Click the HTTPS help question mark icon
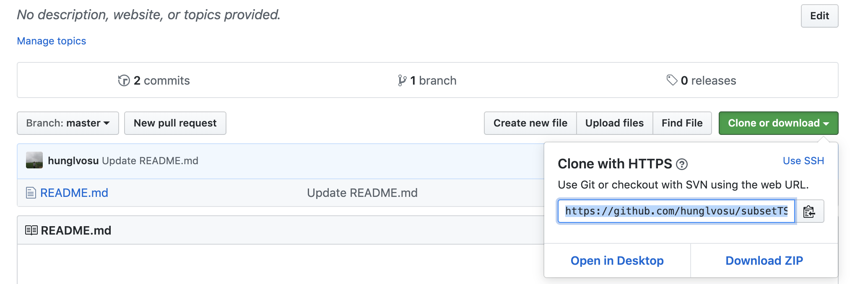The height and width of the screenshot is (284, 868). tap(682, 164)
